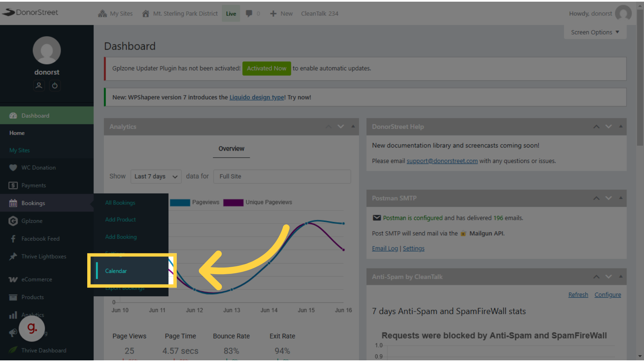Click the large donorst profile picture in sidebar
This screenshot has height=362, width=644.
[x=47, y=50]
